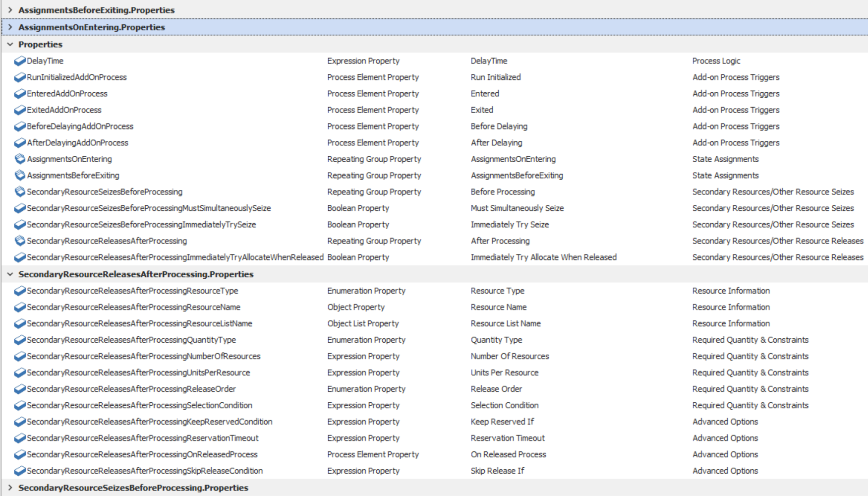Screen dimensions: 868x496
Task: Select the SecondaryResourceReleasesAfterProcessing property name
Action: (107, 241)
